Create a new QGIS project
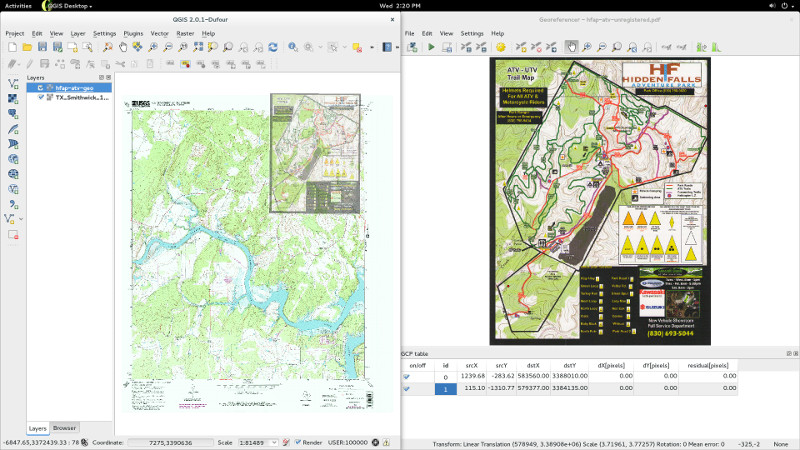 12,47
